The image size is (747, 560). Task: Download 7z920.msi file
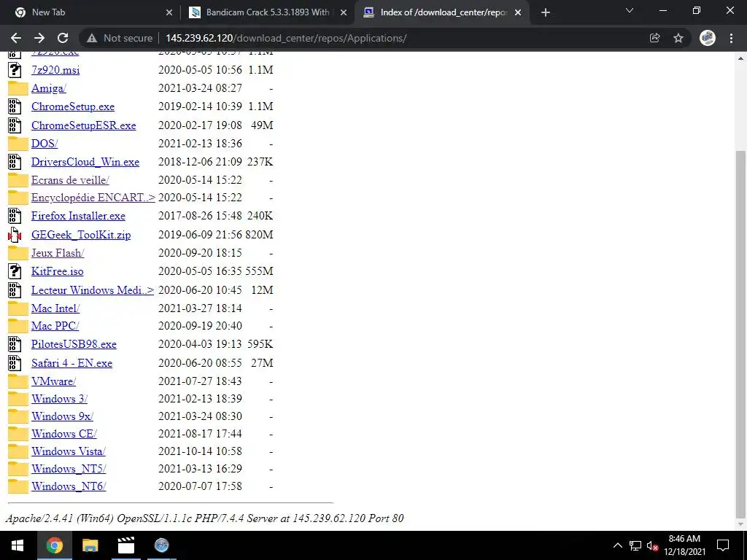55,70
